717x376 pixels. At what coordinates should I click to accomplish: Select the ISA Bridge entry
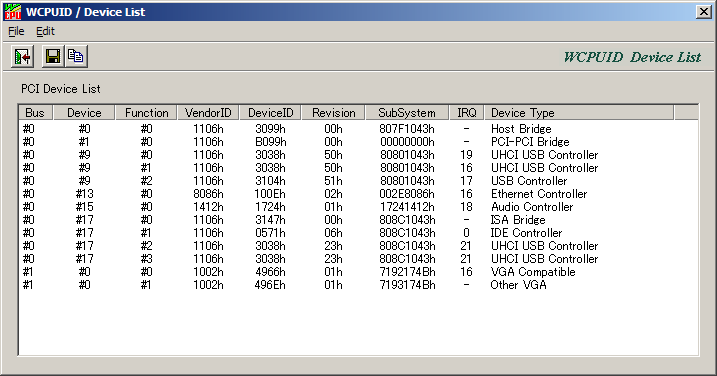[x=358, y=220]
